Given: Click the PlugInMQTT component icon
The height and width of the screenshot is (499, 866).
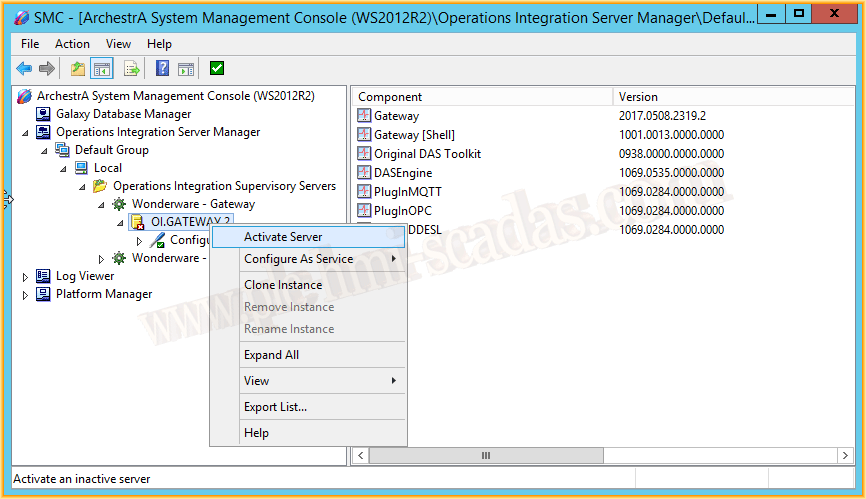Looking at the screenshot, I should coord(364,192).
